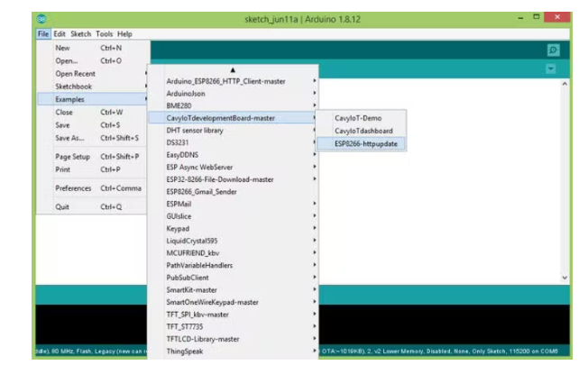Screen dimensions: 588x374
Task: Open the Tools menu
Action: (104, 34)
